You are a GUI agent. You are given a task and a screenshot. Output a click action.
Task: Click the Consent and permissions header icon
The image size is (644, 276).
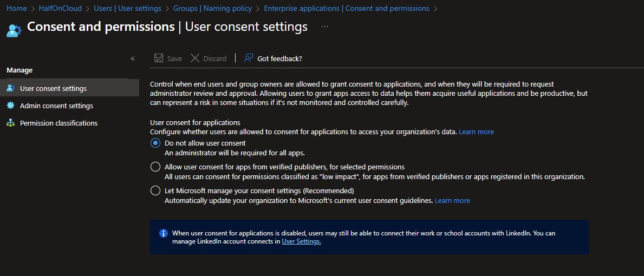(14, 29)
